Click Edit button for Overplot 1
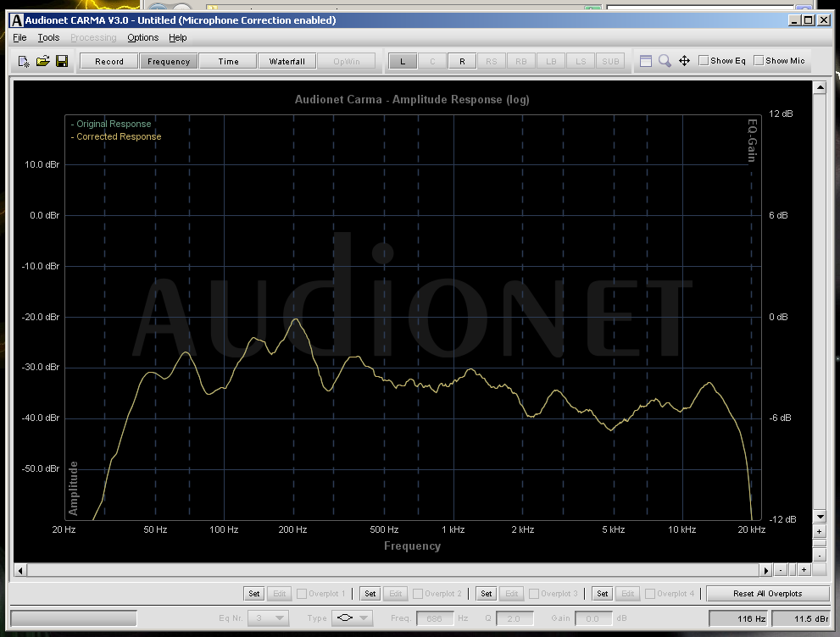840x637 pixels. click(280, 594)
